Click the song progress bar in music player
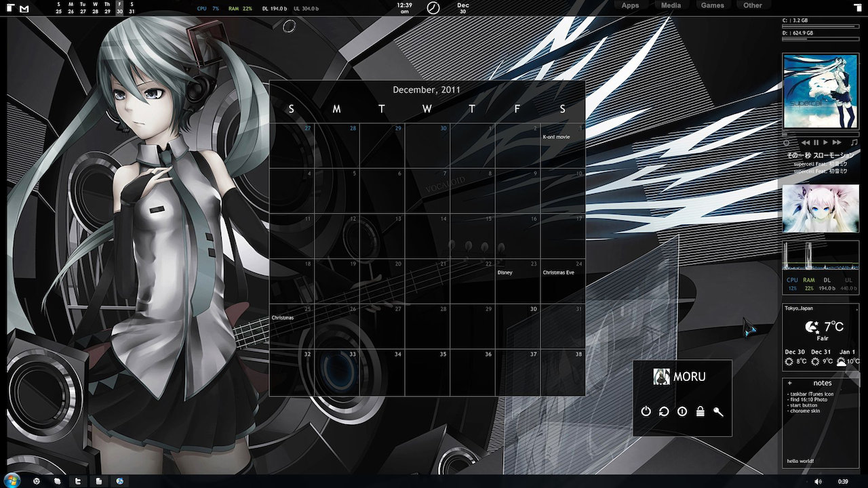The image size is (868, 488). tap(821, 134)
